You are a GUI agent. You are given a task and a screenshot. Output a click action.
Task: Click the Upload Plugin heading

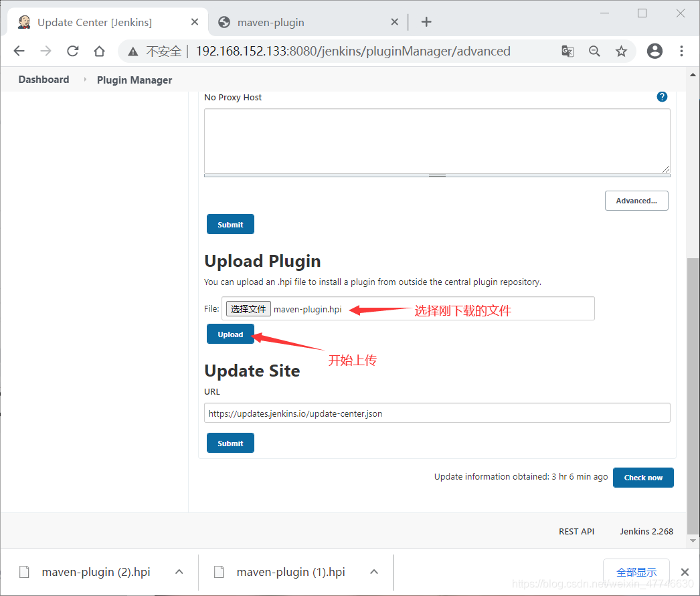click(x=262, y=261)
